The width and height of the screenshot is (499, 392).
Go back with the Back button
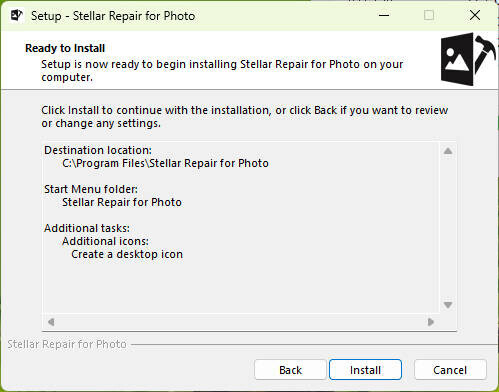290,370
